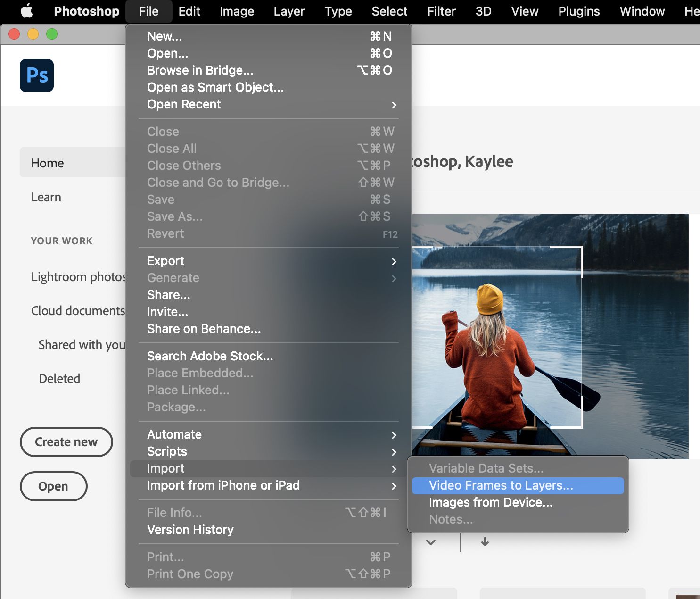Click the Photoshop Ps logo icon
The height and width of the screenshot is (599, 700).
pyautogui.click(x=37, y=75)
